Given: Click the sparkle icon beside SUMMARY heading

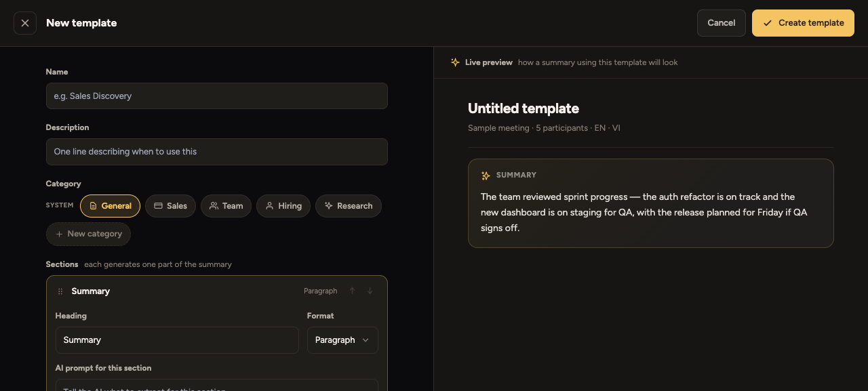Looking at the screenshot, I should coord(486,176).
